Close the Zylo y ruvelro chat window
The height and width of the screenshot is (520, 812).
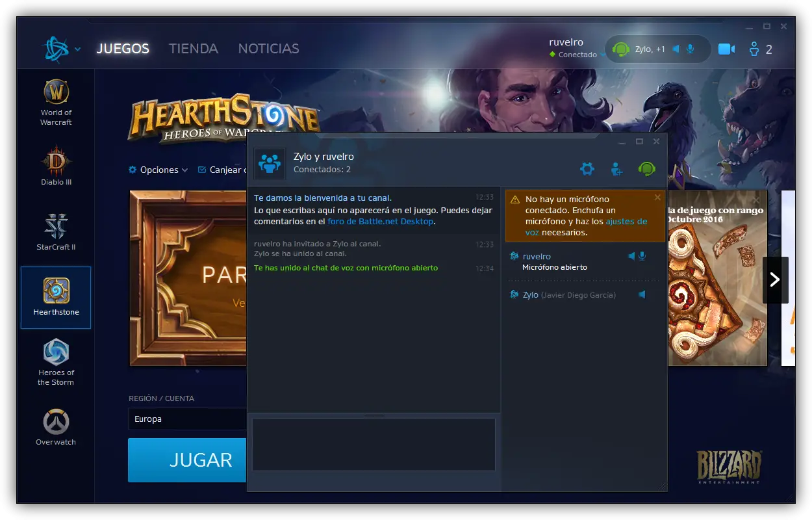657,141
